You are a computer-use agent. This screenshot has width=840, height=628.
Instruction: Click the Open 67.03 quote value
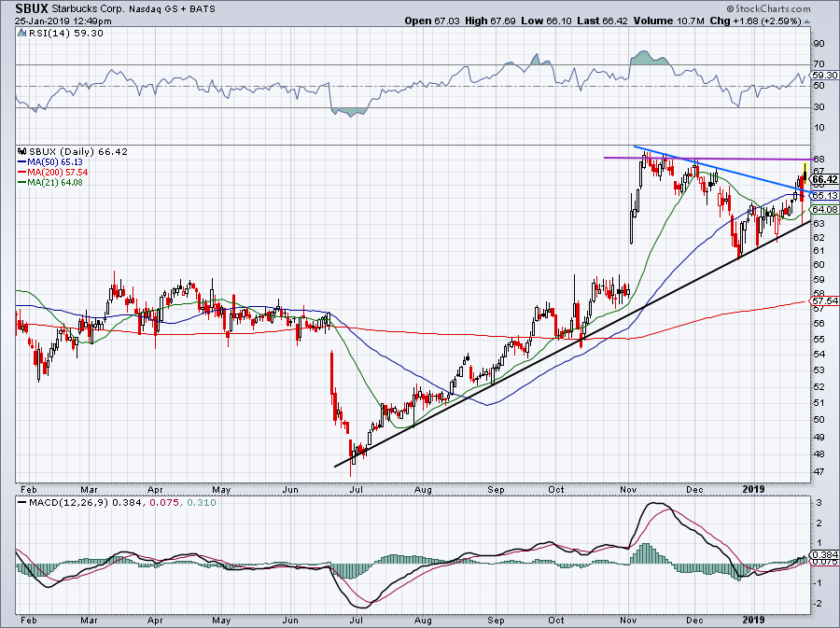click(432, 21)
